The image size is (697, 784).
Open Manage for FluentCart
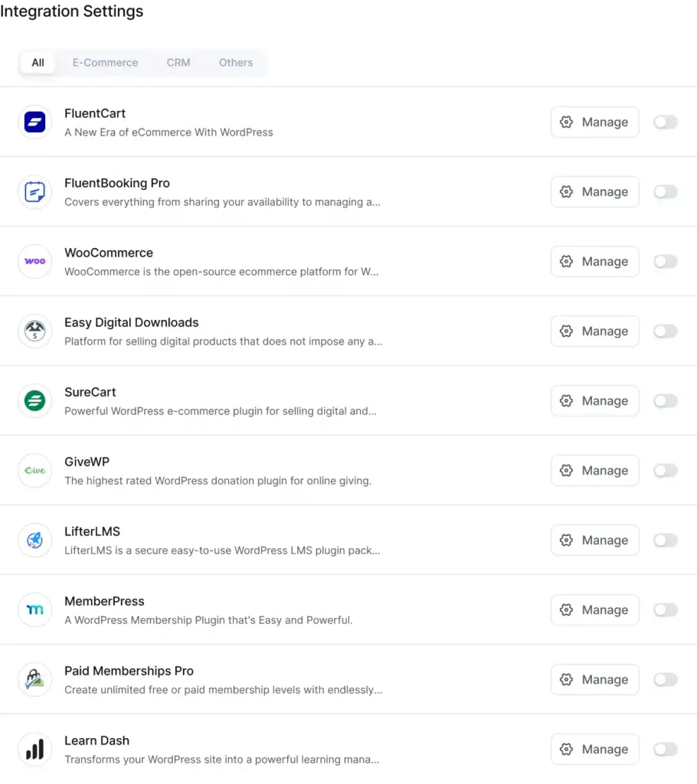[595, 122]
